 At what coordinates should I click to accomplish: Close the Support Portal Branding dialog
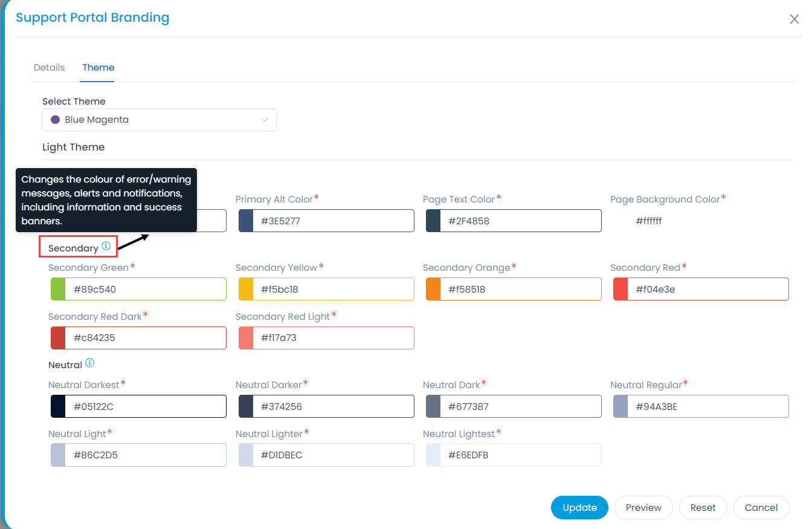pos(794,19)
